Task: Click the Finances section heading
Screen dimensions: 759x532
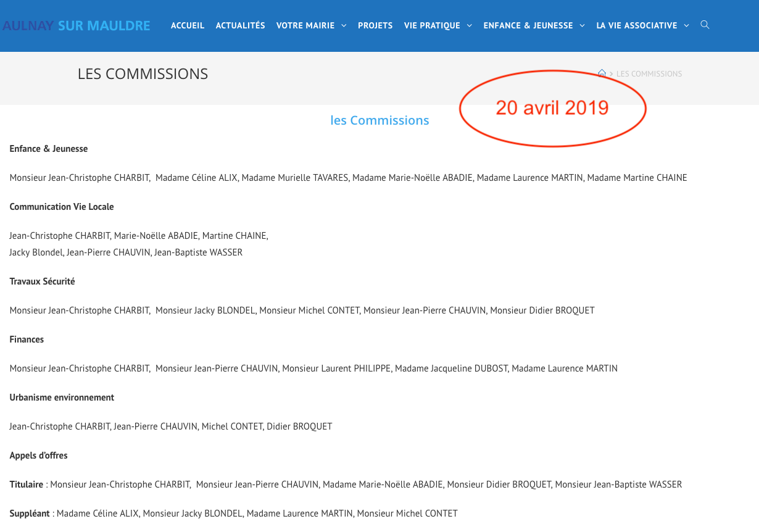Action: (27, 339)
